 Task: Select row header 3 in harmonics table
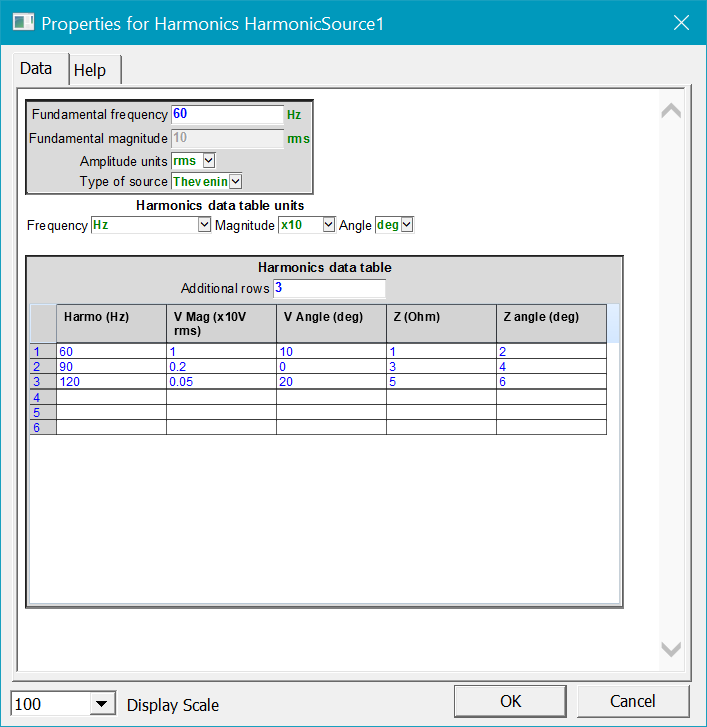[x=43, y=382]
